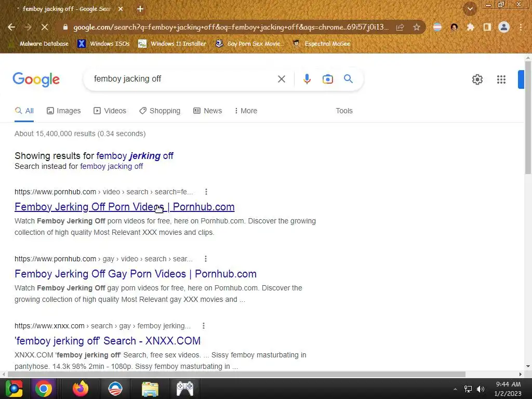Search by image with the camera icon
The image size is (532, 399).
tap(327, 79)
